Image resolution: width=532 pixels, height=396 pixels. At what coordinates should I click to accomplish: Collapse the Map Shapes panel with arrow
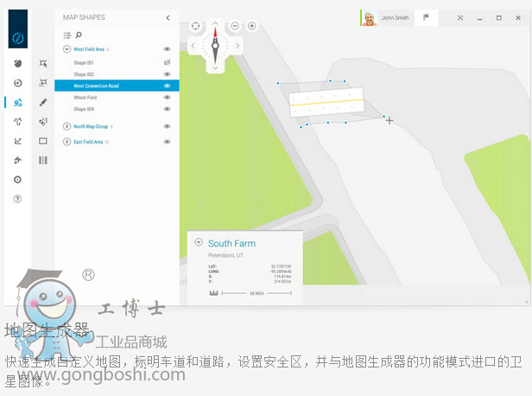[168, 17]
